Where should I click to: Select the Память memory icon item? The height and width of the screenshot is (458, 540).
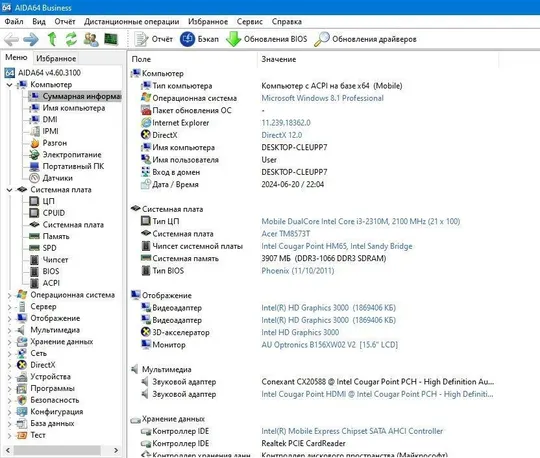34,236
